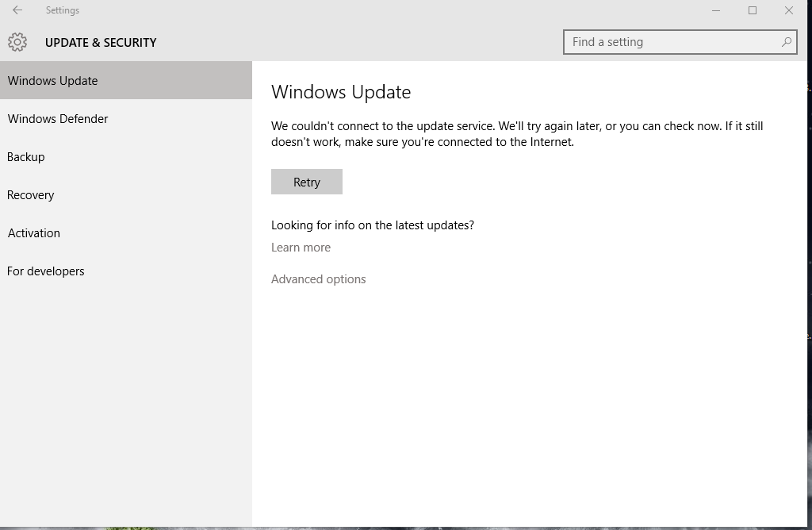Maximize the Settings window
Image resolution: width=812 pixels, height=530 pixels.
pyautogui.click(x=753, y=10)
